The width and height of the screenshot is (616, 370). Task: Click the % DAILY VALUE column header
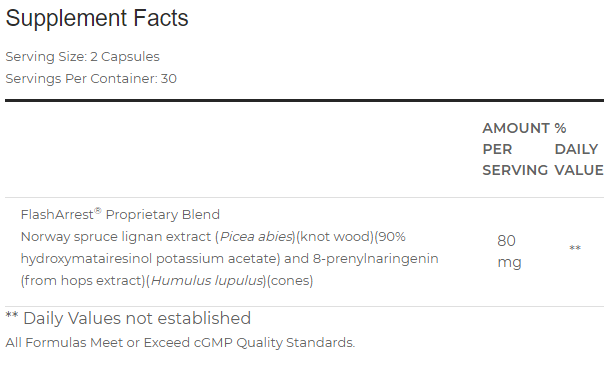579,149
